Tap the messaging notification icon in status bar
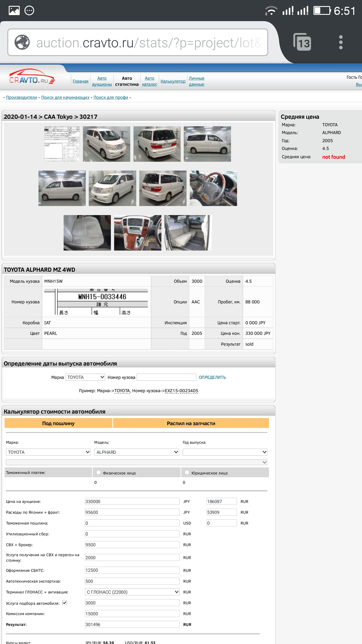362x644 pixels. point(29,11)
